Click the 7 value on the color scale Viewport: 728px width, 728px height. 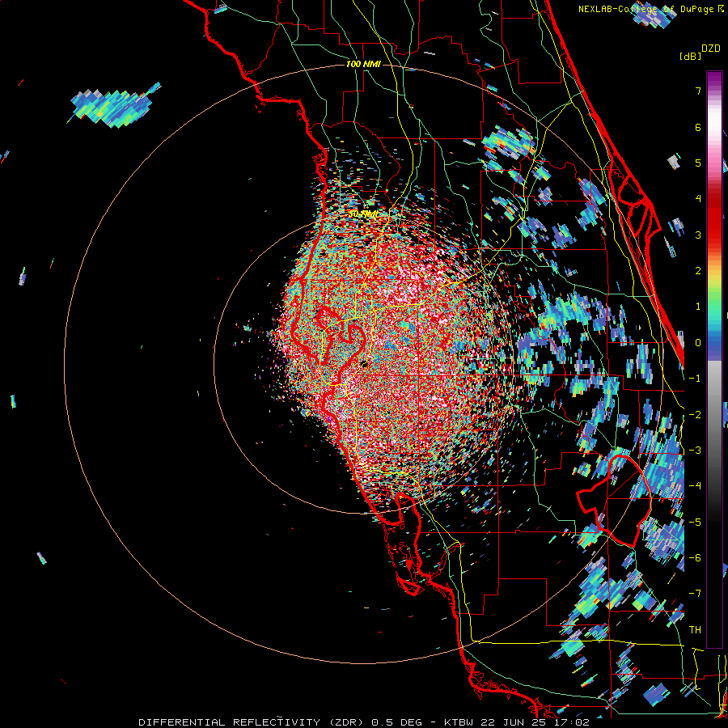[698, 91]
